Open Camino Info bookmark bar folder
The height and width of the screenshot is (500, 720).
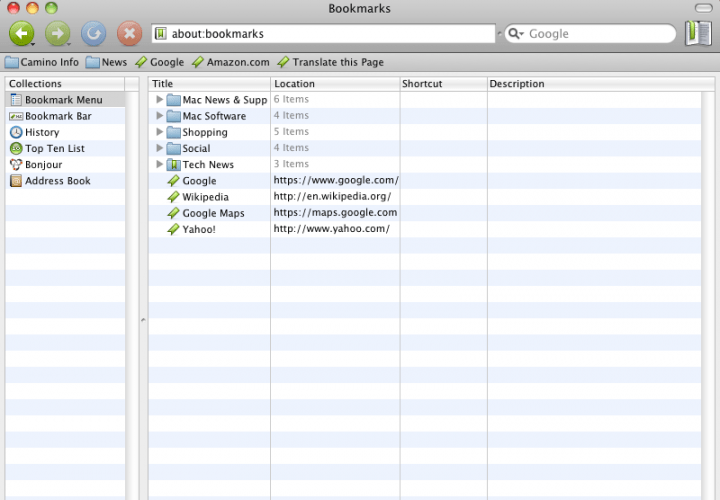coord(42,62)
